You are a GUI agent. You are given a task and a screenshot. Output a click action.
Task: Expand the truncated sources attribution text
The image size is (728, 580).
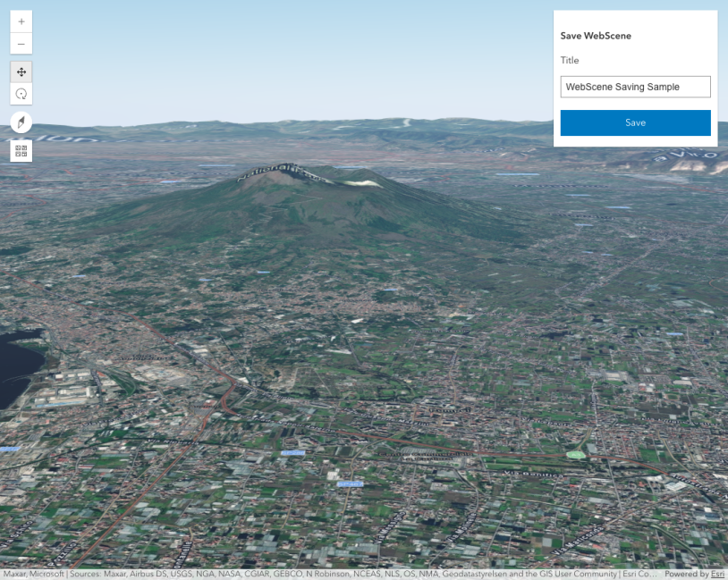[x=331, y=574]
